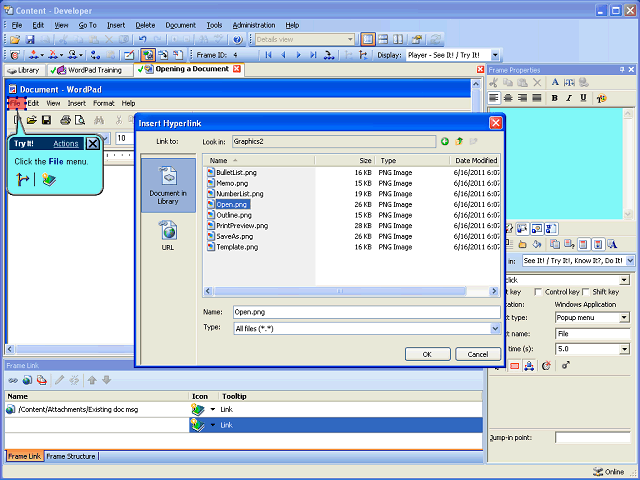Screen dimensions: 640x480
Task: Open the Administration menu
Action: pos(254,25)
